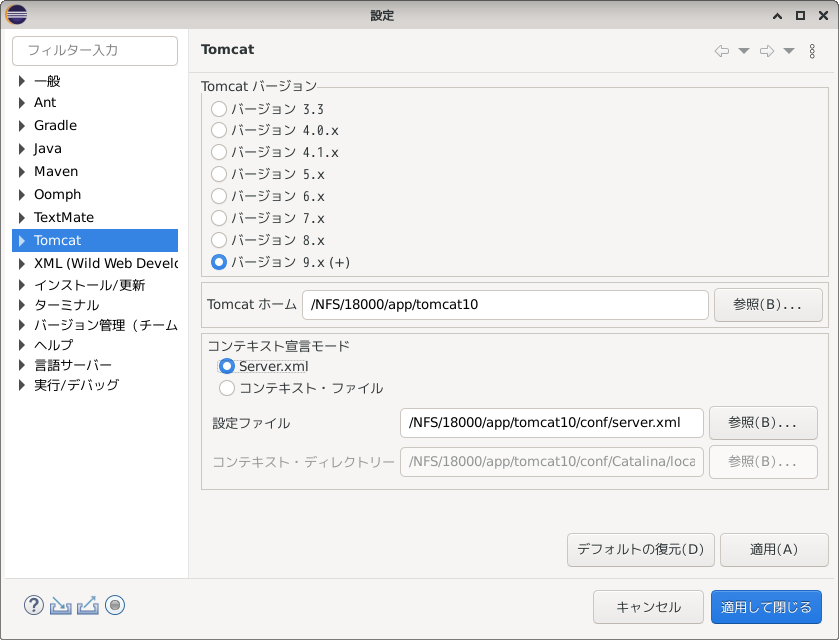
Task: Expand the TextMate tree node
Action: click(x=21, y=218)
